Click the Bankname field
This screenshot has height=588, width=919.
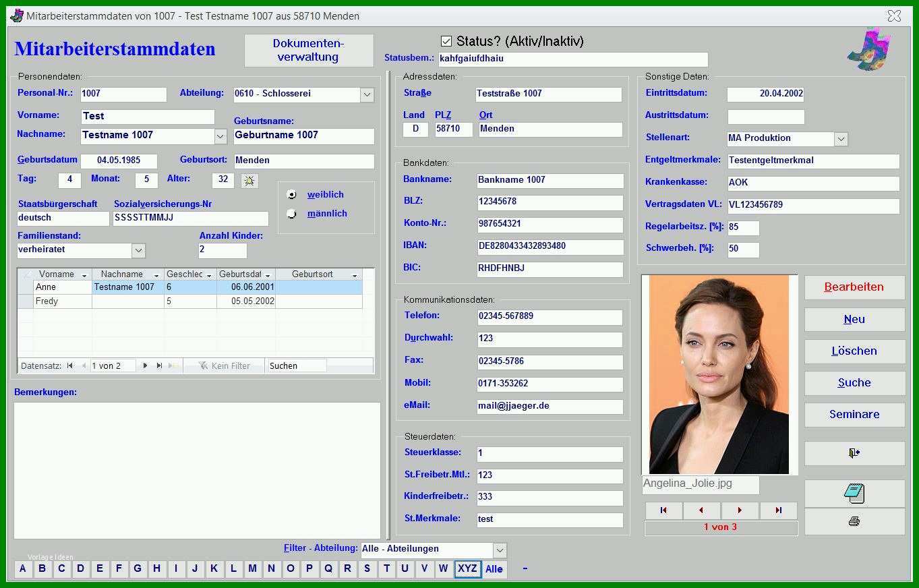(x=550, y=181)
